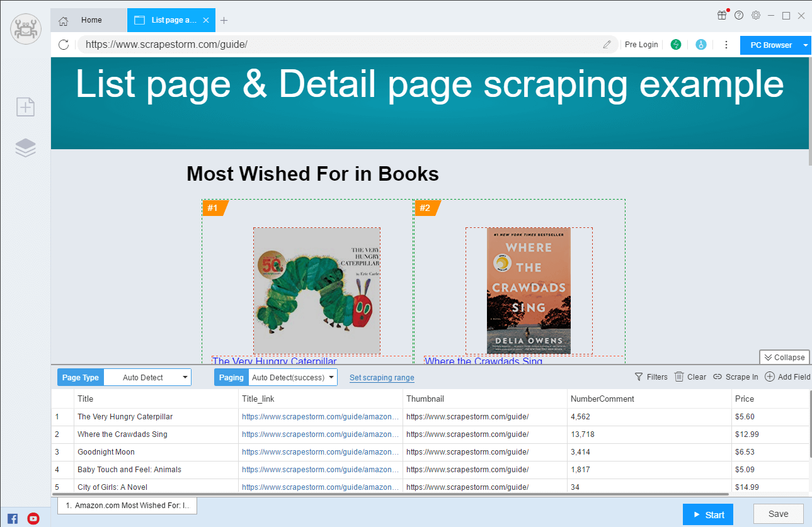Open the settings gear icon
Viewport: 812px width, 527px height.
756,16
